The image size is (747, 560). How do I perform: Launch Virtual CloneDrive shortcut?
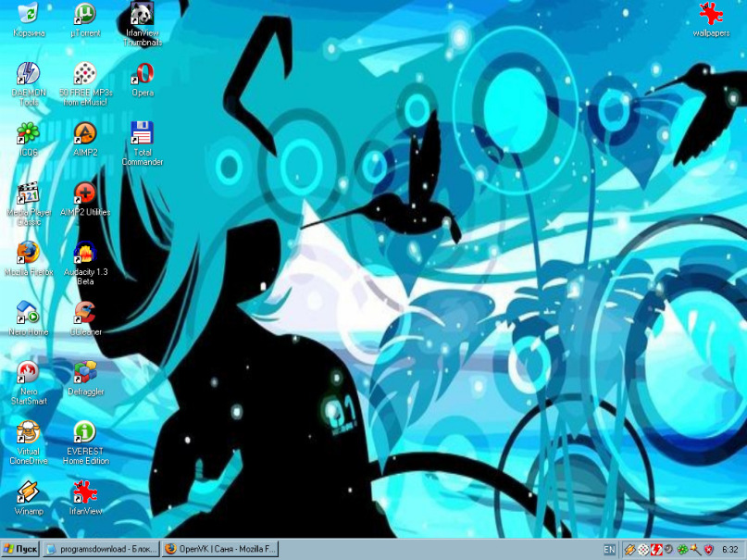tap(29, 442)
